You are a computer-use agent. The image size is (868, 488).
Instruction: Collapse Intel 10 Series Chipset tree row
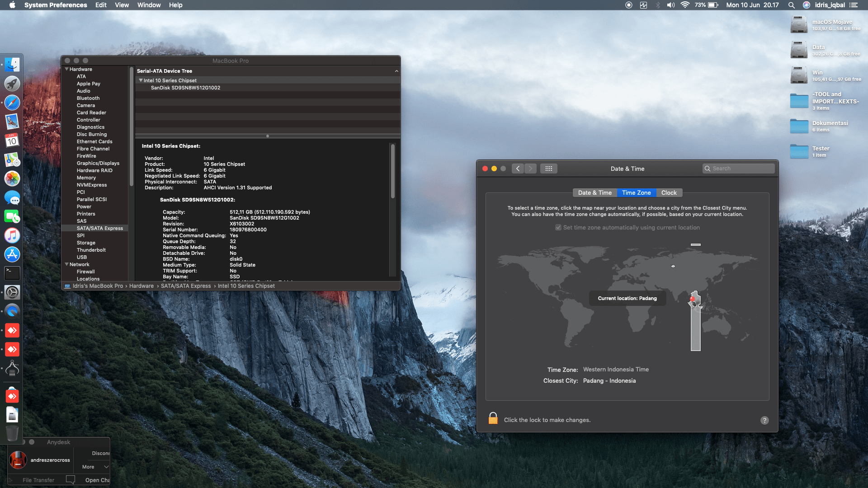point(141,80)
